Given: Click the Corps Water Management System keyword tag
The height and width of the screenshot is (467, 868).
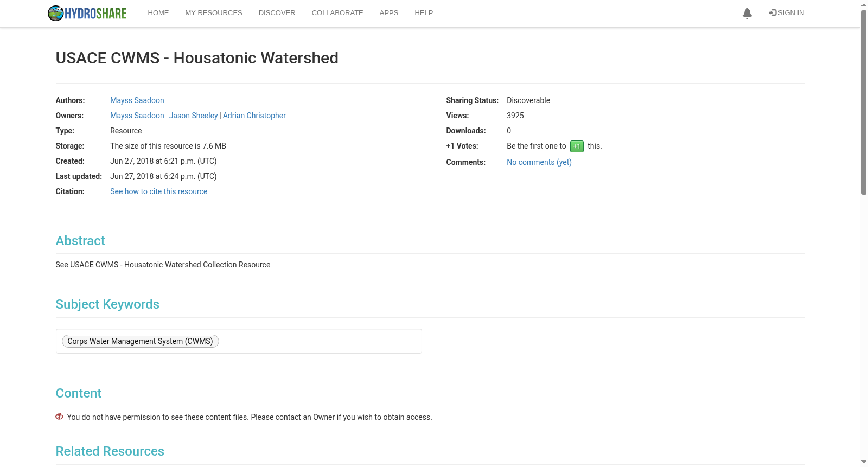Looking at the screenshot, I should tap(141, 341).
